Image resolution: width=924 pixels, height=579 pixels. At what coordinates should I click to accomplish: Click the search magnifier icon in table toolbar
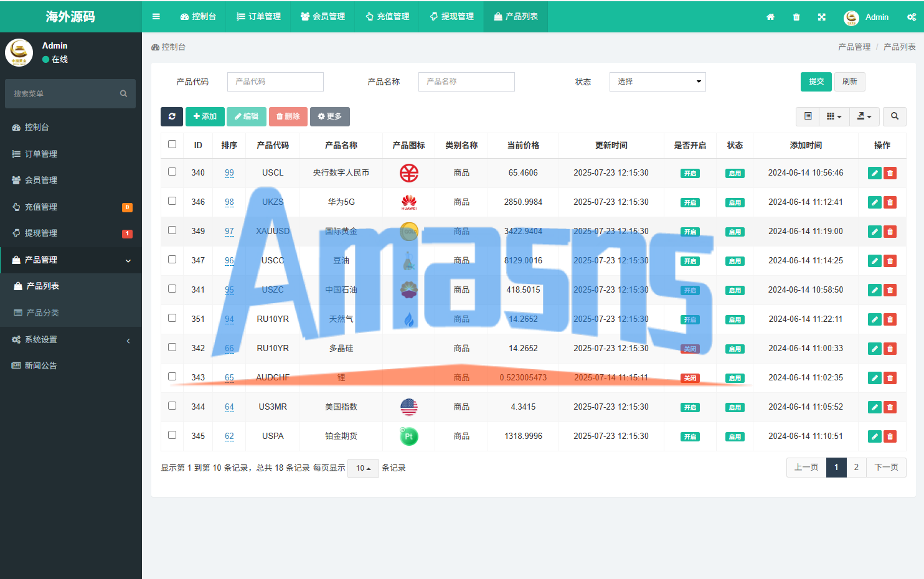(895, 116)
